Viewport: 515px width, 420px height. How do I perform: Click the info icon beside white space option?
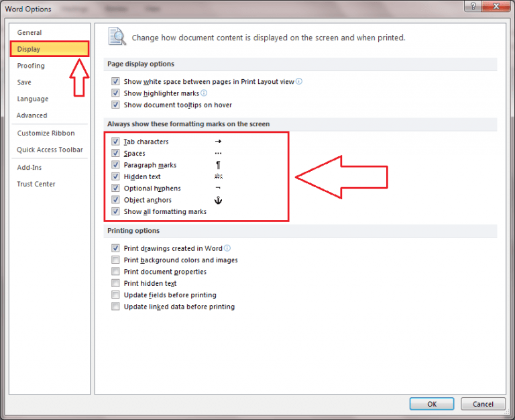299,81
